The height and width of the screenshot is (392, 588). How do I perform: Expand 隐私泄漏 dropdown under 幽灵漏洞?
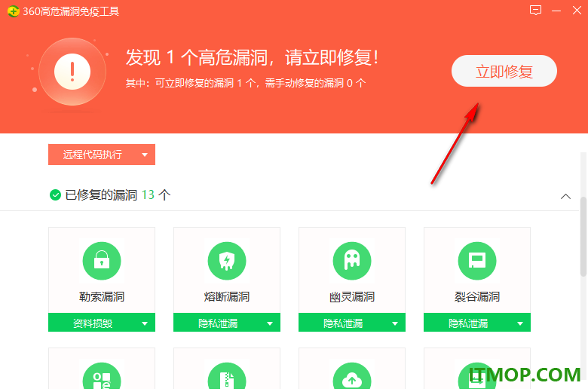tap(352, 323)
